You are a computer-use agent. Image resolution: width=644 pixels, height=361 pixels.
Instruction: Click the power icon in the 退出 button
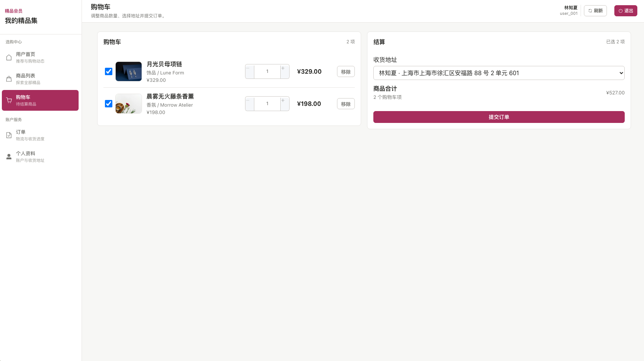[621, 11]
